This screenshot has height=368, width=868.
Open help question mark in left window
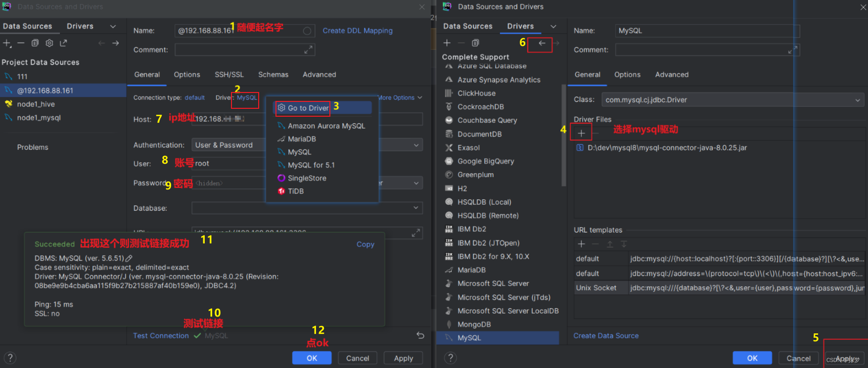(10, 358)
